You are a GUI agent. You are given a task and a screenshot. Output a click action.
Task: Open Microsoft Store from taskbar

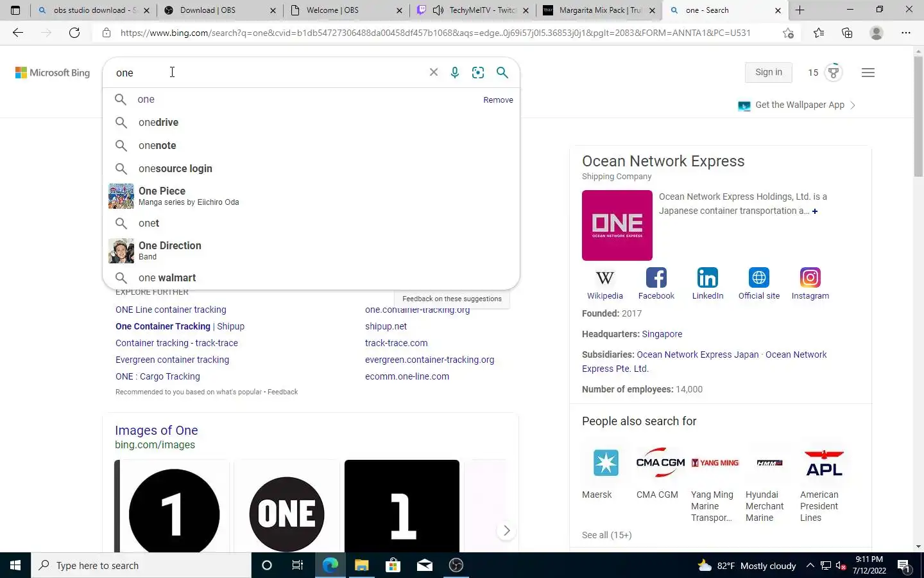pyautogui.click(x=393, y=565)
